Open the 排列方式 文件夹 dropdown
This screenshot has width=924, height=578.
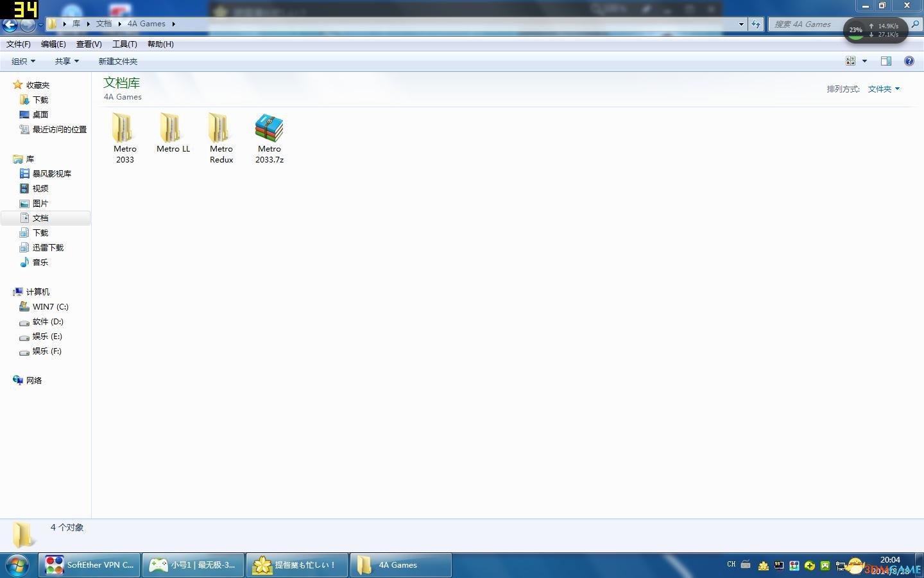pos(884,89)
